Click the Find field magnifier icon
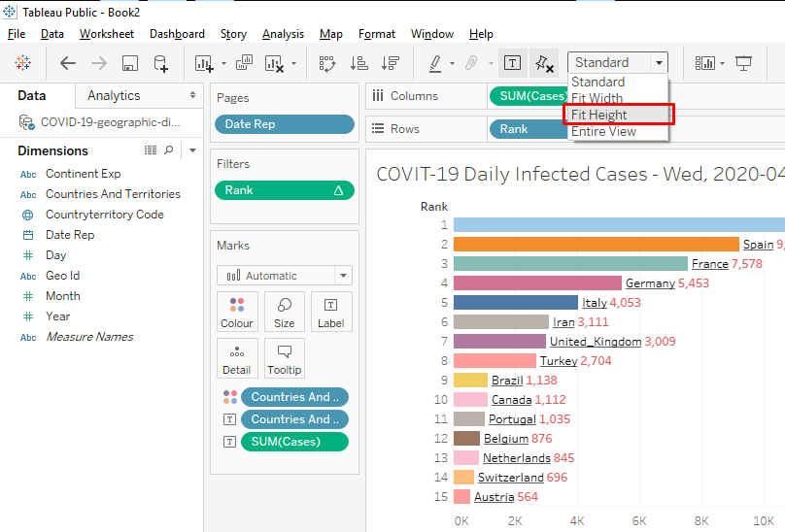 (x=169, y=150)
